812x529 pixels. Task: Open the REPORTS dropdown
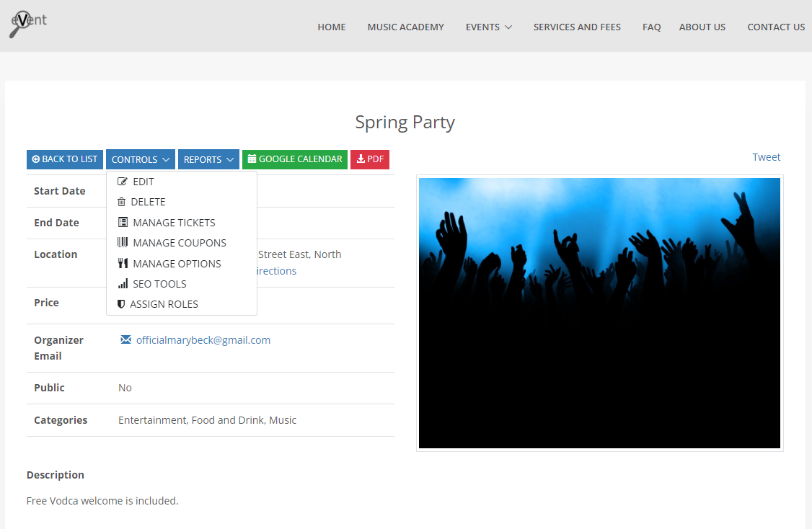tap(208, 159)
